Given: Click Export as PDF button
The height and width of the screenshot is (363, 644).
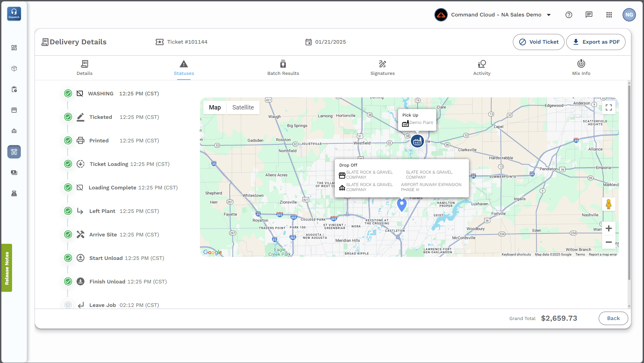Looking at the screenshot, I should pyautogui.click(x=596, y=42).
